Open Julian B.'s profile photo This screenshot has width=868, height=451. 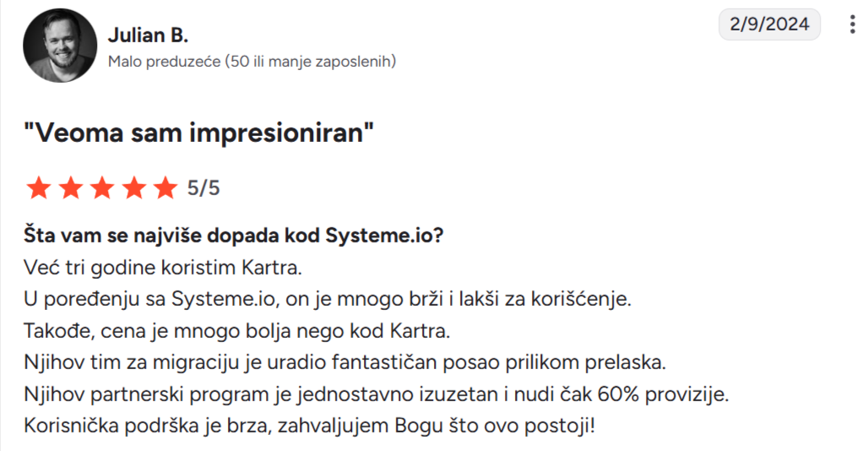[59, 46]
